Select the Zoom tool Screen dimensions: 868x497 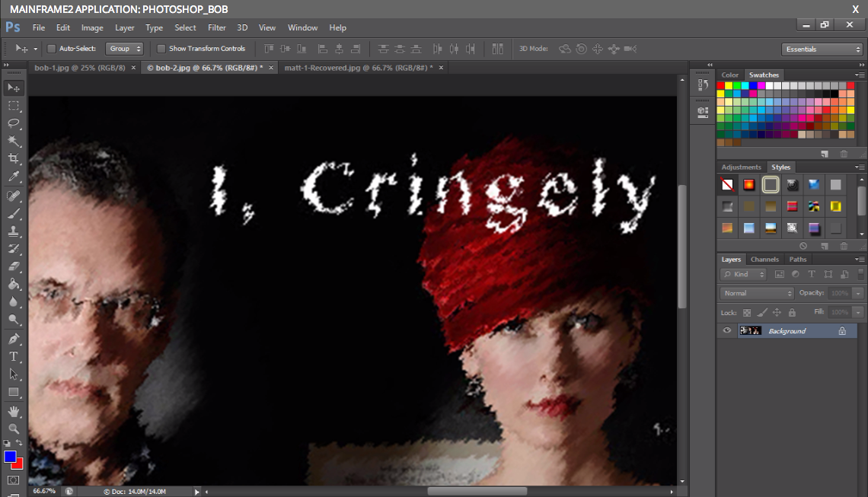(x=14, y=429)
